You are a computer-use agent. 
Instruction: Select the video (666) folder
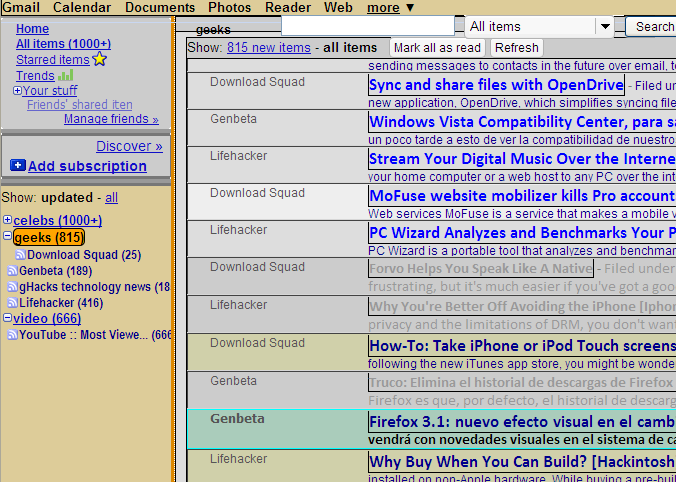pyautogui.click(x=47, y=319)
